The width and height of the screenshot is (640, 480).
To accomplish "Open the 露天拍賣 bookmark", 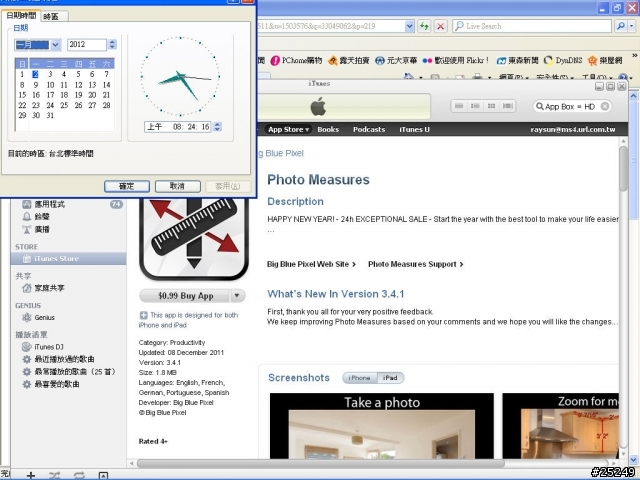I will coord(349,60).
